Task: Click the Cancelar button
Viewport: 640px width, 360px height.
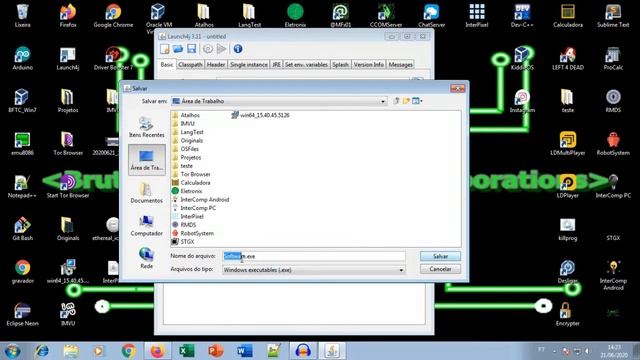Action: pyautogui.click(x=440, y=269)
